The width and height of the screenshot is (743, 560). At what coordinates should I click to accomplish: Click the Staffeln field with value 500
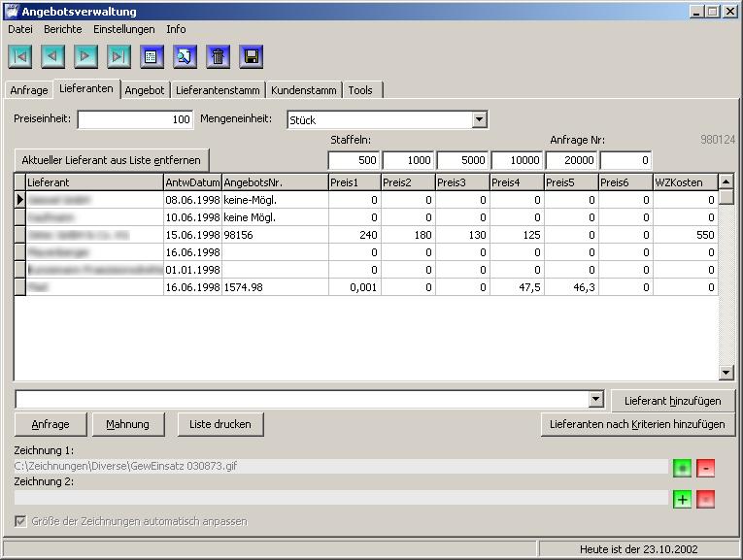[x=354, y=160]
